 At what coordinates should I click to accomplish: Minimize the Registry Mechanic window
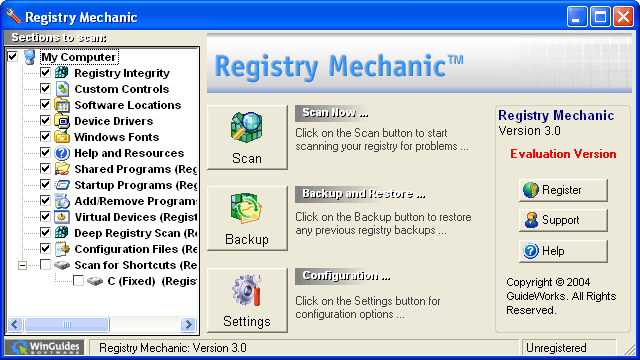577,17
